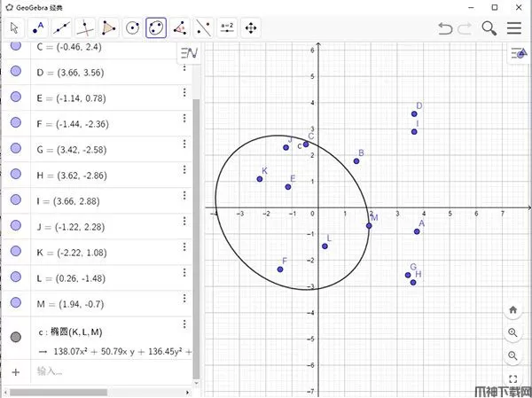Select the Ellipse conic tool
532x398 pixels.
(x=156, y=27)
